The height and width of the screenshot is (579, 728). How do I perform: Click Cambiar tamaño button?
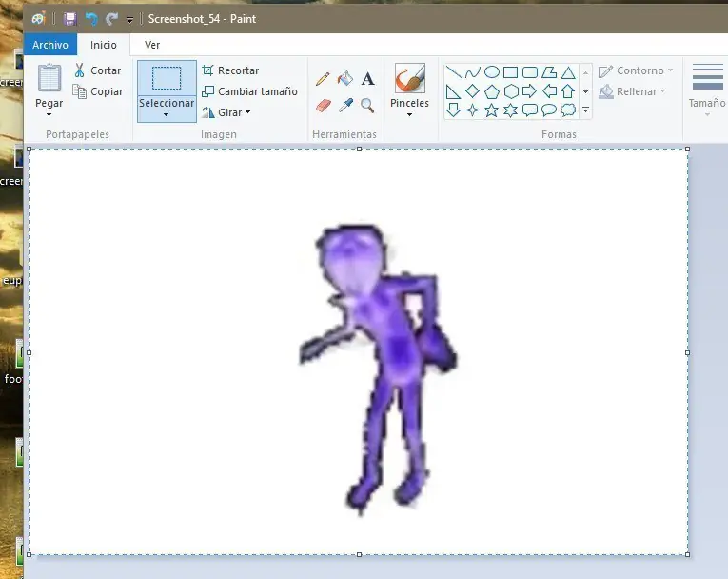[x=249, y=91]
